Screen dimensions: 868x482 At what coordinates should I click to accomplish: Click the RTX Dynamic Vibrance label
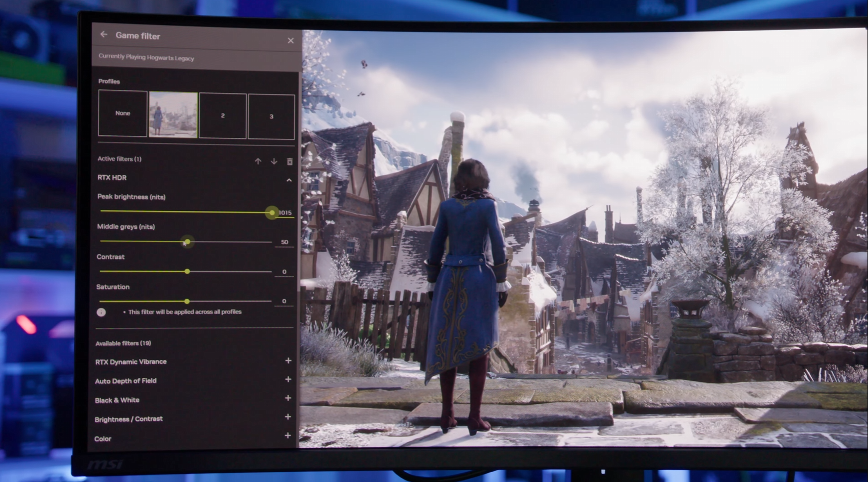131,361
